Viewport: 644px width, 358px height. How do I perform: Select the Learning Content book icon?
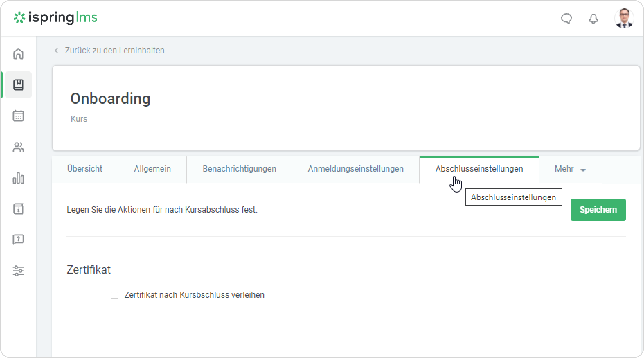pyautogui.click(x=18, y=85)
